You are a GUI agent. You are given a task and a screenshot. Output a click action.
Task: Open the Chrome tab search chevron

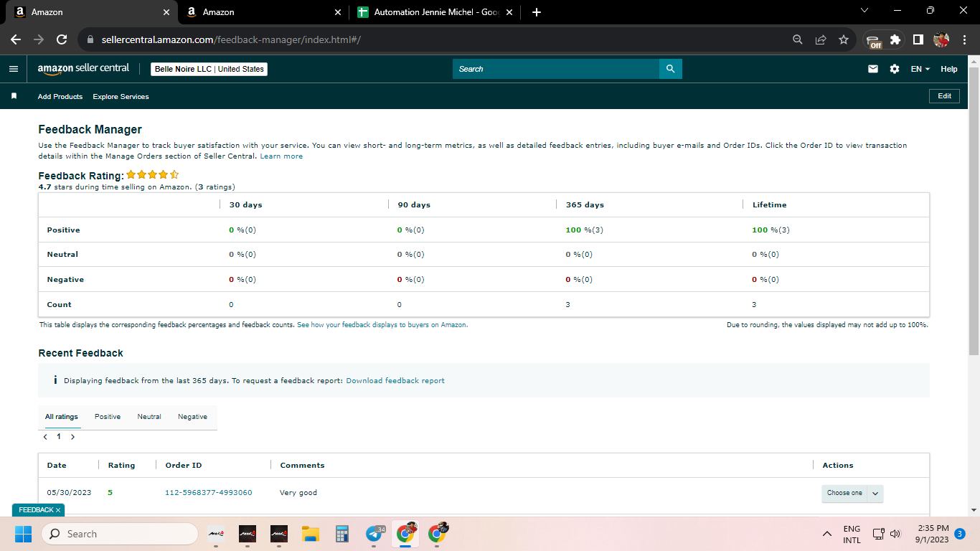click(x=864, y=10)
